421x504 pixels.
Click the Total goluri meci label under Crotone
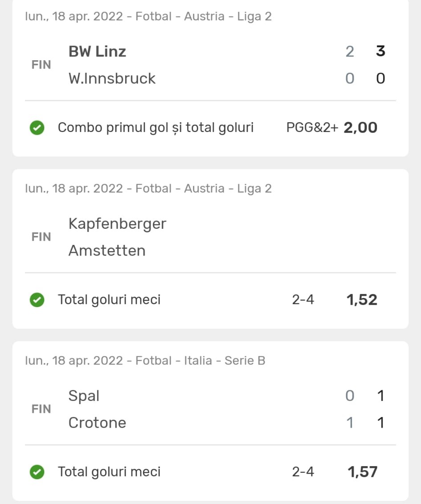point(109,472)
